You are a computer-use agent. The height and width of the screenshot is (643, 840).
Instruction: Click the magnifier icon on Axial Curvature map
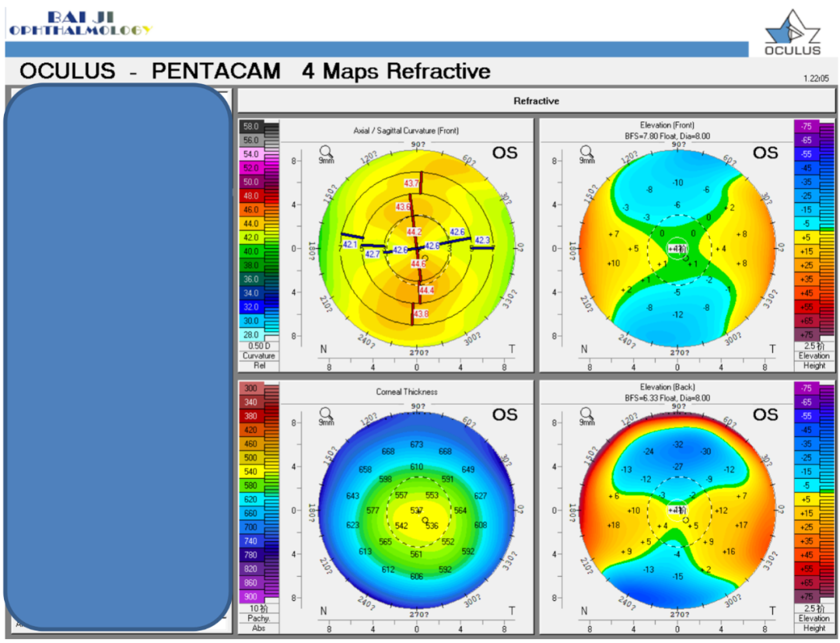coord(327,150)
